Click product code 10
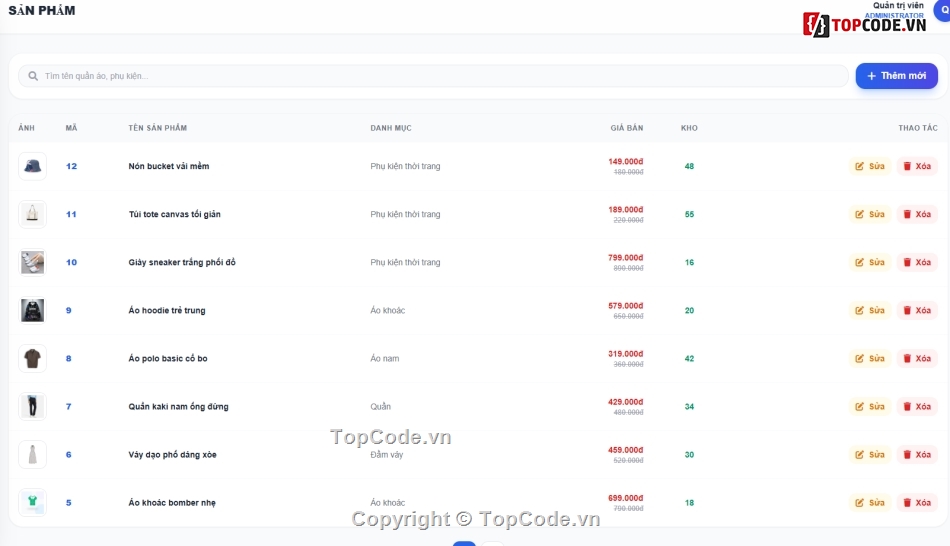 tap(71, 262)
